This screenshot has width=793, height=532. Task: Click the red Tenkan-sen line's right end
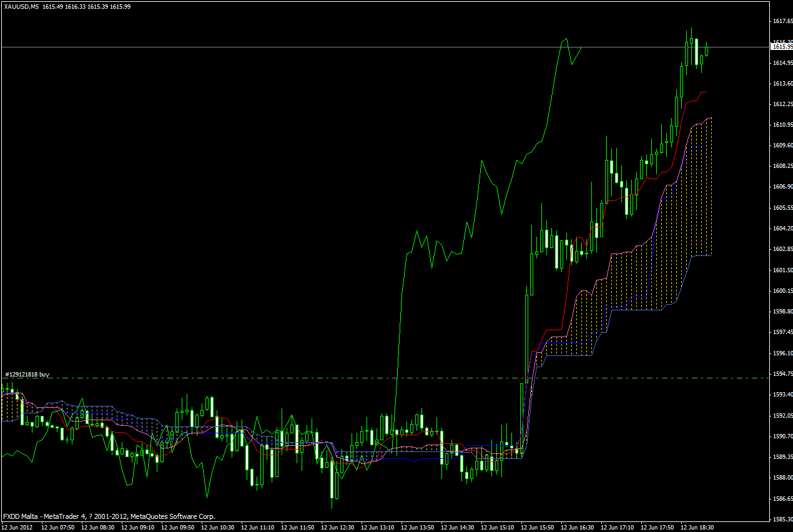click(x=704, y=92)
